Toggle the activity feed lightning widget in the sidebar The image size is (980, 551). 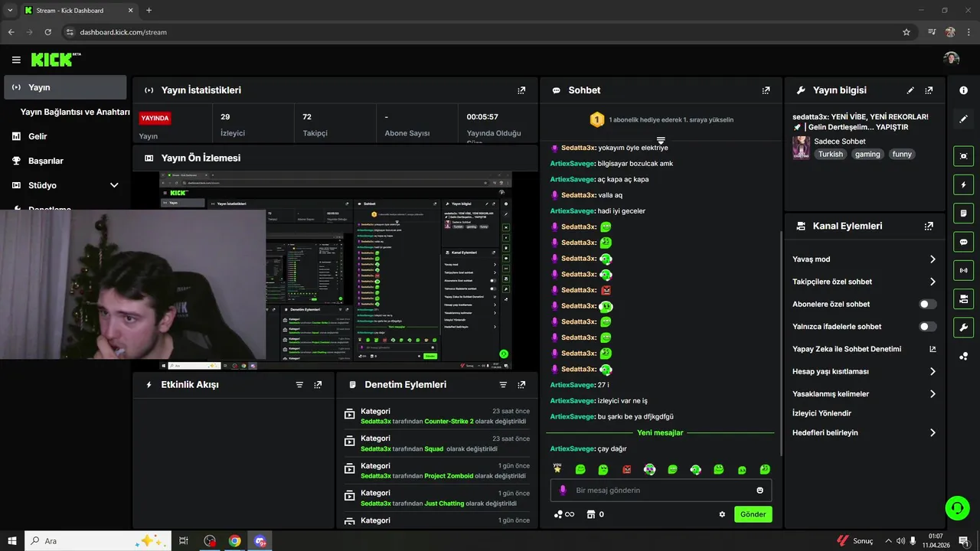coord(963,184)
